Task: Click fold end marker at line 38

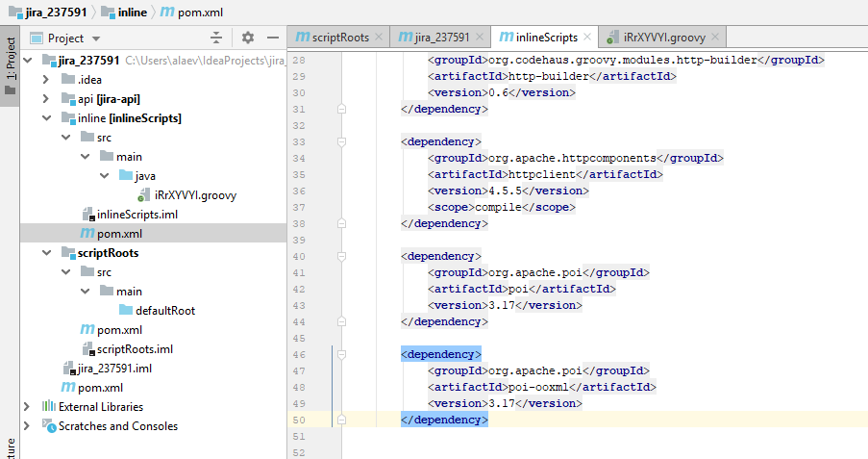Action: (341, 223)
